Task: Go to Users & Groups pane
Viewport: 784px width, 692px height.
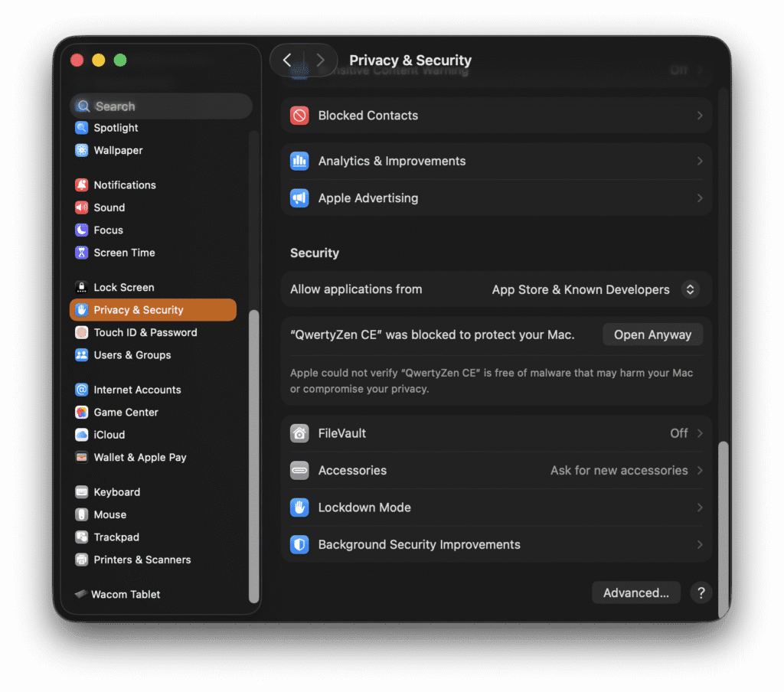Action: pyautogui.click(x=132, y=355)
